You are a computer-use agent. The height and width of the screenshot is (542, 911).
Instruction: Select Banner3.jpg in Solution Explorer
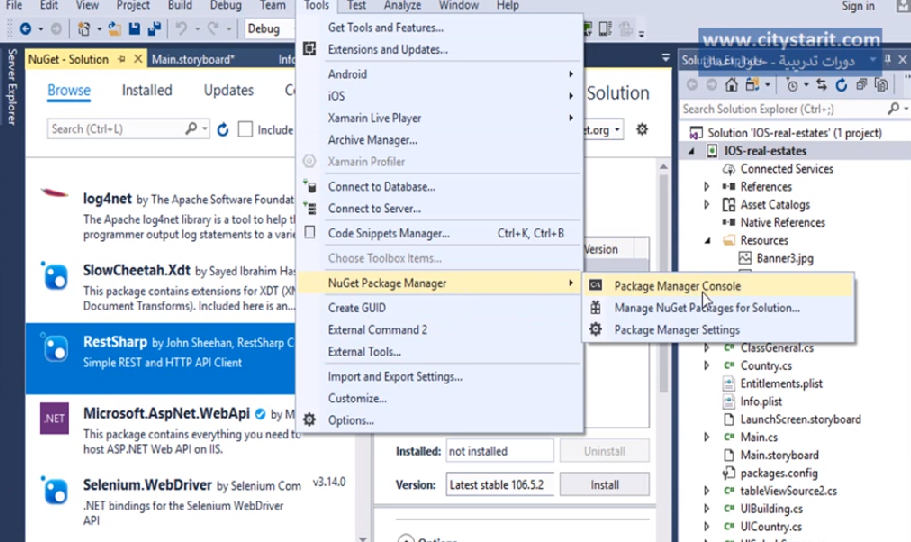tap(784, 259)
